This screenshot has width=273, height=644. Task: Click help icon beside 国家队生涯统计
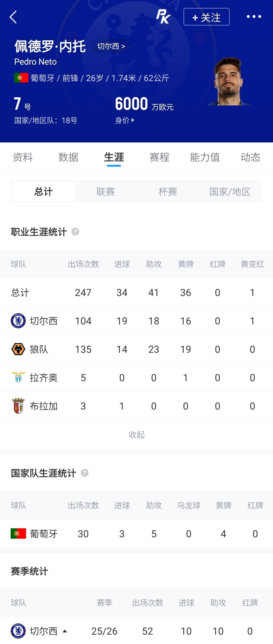coord(85,473)
